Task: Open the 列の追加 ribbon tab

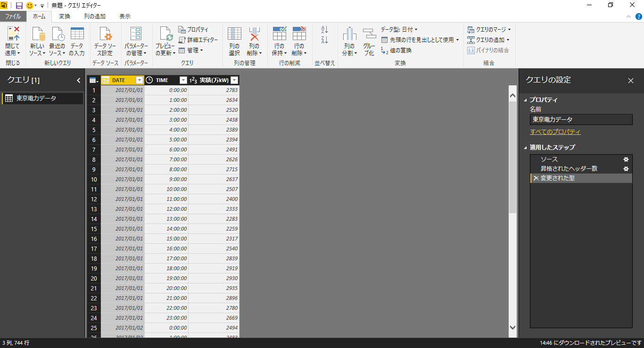Action: point(95,17)
